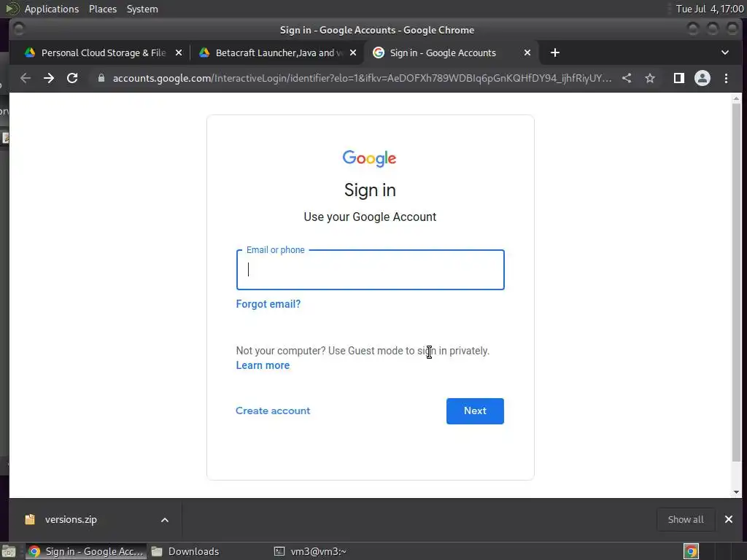Open the side panel icon
Image resolution: width=747 pixels, height=560 pixels.
click(679, 78)
